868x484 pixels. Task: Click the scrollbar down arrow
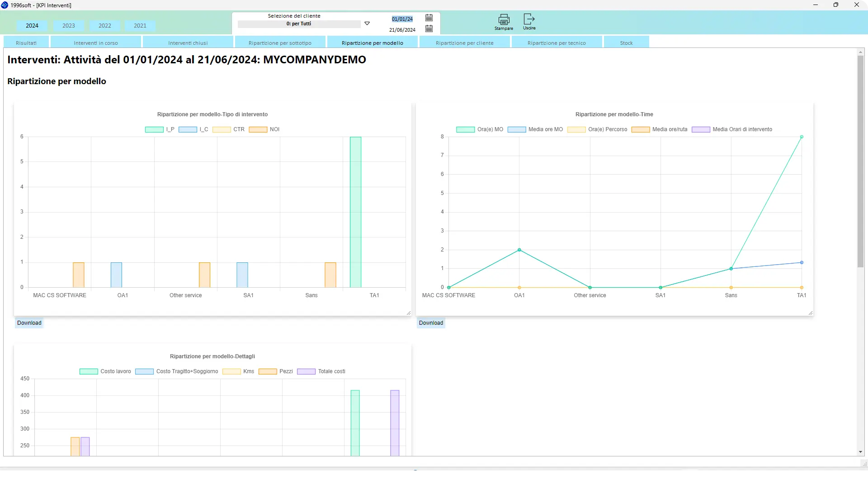pyautogui.click(x=860, y=452)
